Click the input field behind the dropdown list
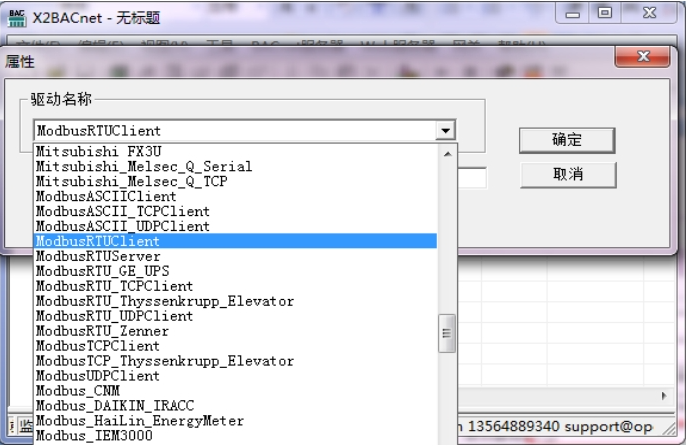 472,178
